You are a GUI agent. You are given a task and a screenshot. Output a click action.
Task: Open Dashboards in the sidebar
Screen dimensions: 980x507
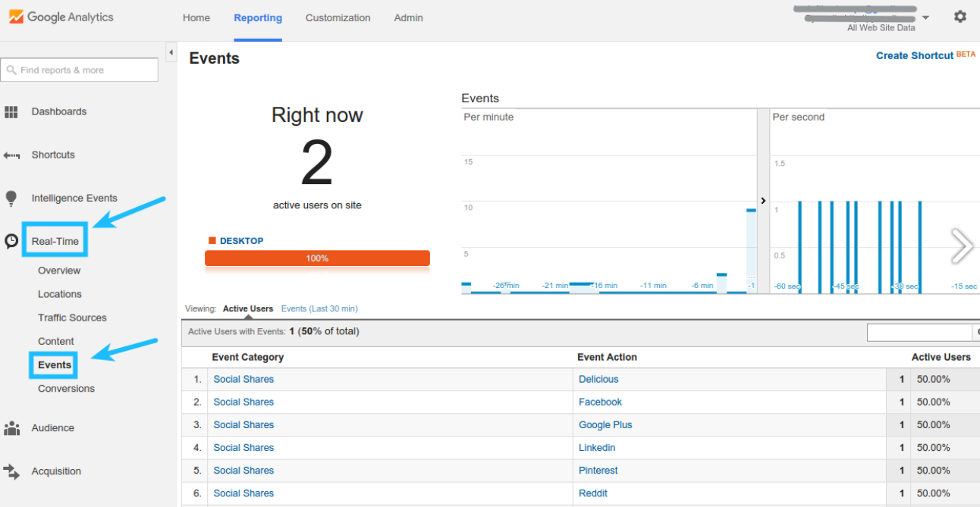59,111
